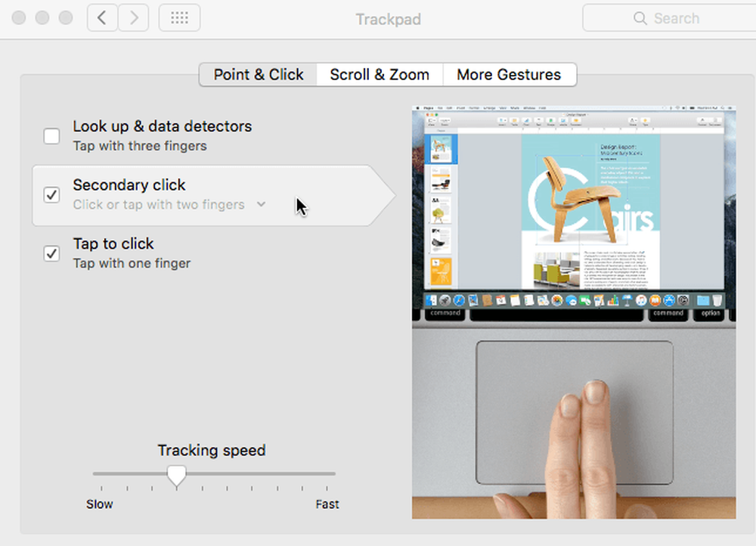
Task: Select the Look up & data detectors label
Action: click(x=163, y=126)
